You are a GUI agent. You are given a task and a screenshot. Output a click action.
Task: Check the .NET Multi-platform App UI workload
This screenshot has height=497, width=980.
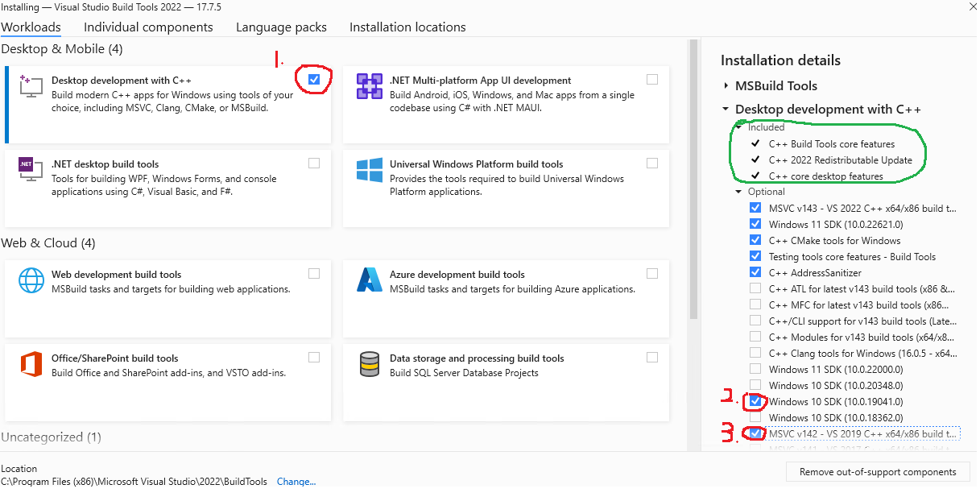(652, 79)
